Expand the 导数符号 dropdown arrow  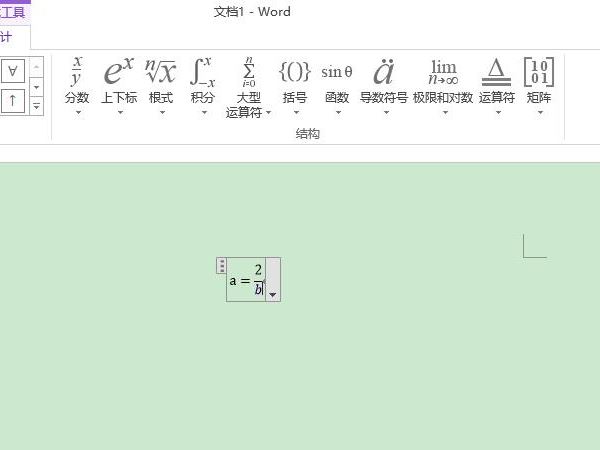click(x=386, y=112)
